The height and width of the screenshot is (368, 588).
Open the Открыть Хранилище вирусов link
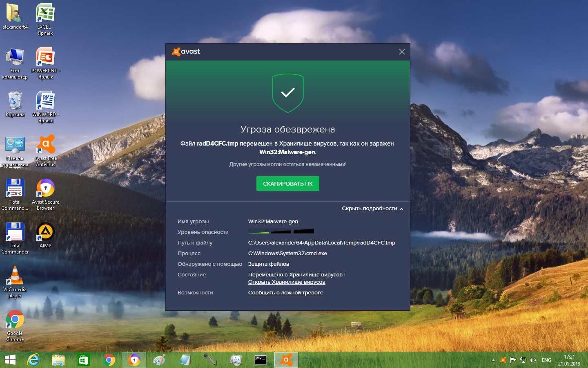click(x=287, y=282)
